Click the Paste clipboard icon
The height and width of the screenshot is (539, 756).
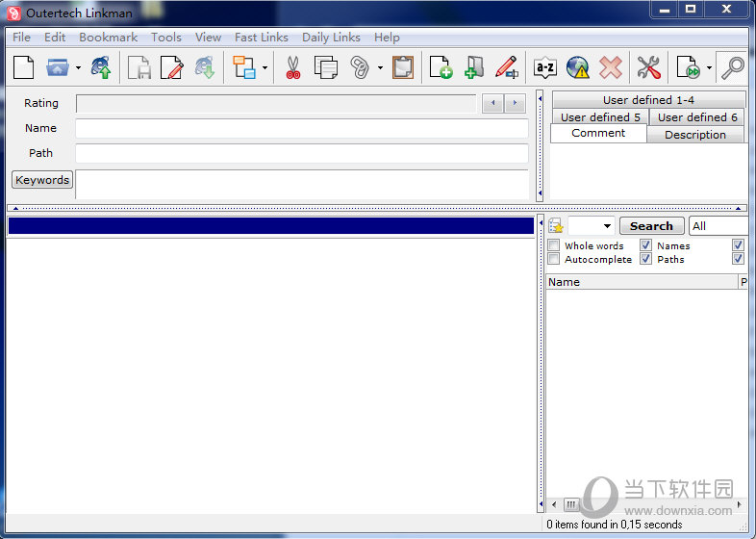point(403,67)
